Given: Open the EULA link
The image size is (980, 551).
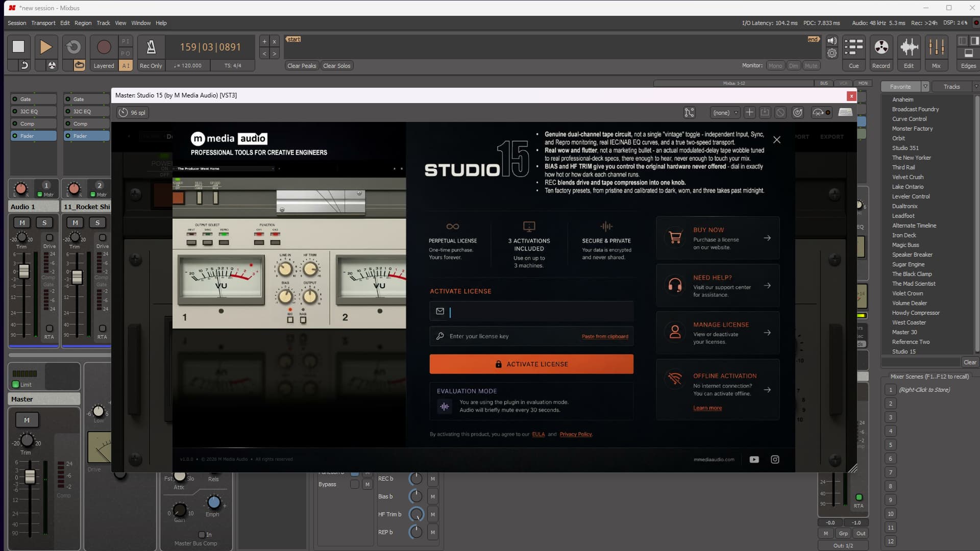Looking at the screenshot, I should point(538,435).
